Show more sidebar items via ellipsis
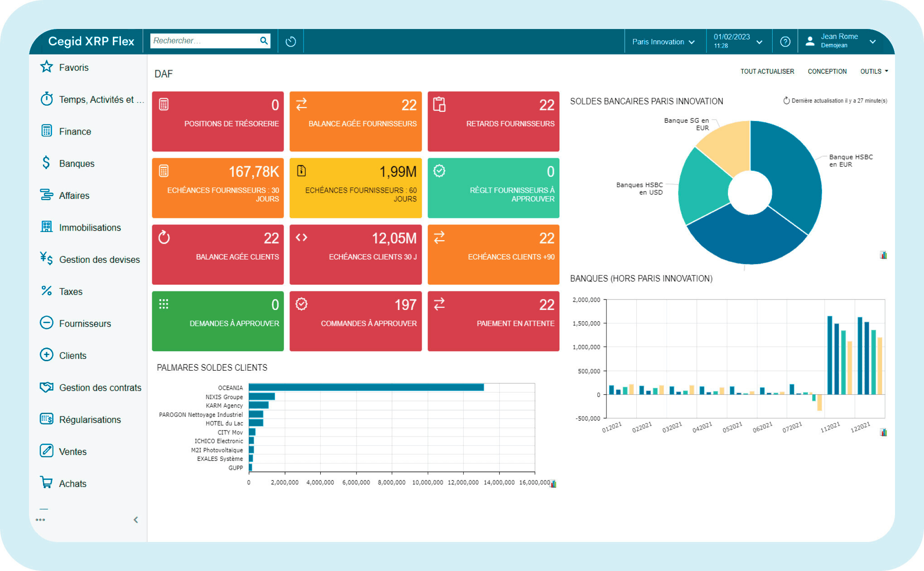This screenshot has height=571, width=924. tap(40, 520)
